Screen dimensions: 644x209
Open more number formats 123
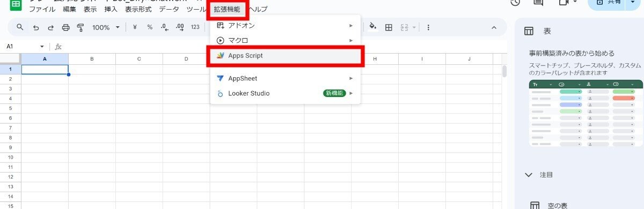point(195,27)
